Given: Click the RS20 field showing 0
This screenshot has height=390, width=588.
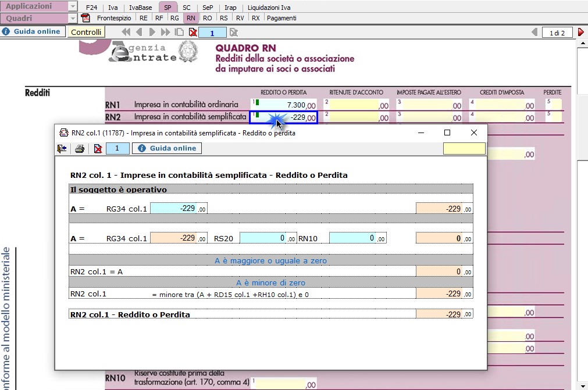Looking at the screenshot, I should point(268,238).
